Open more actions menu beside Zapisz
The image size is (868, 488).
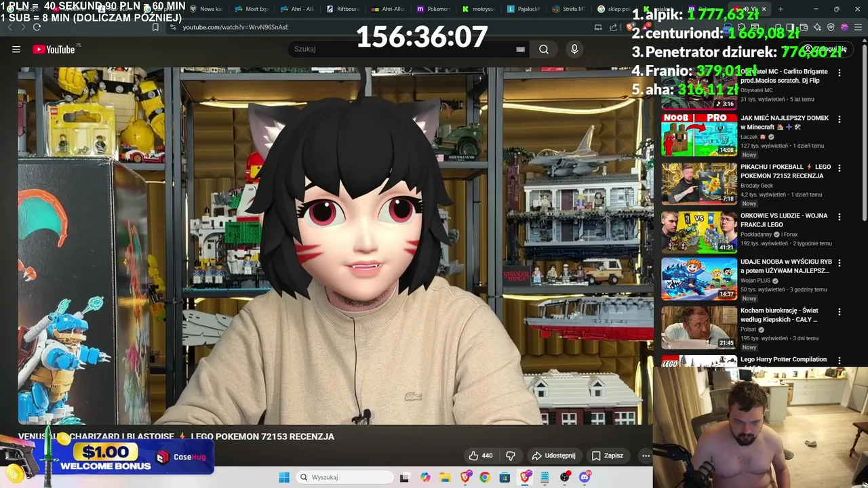click(646, 455)
